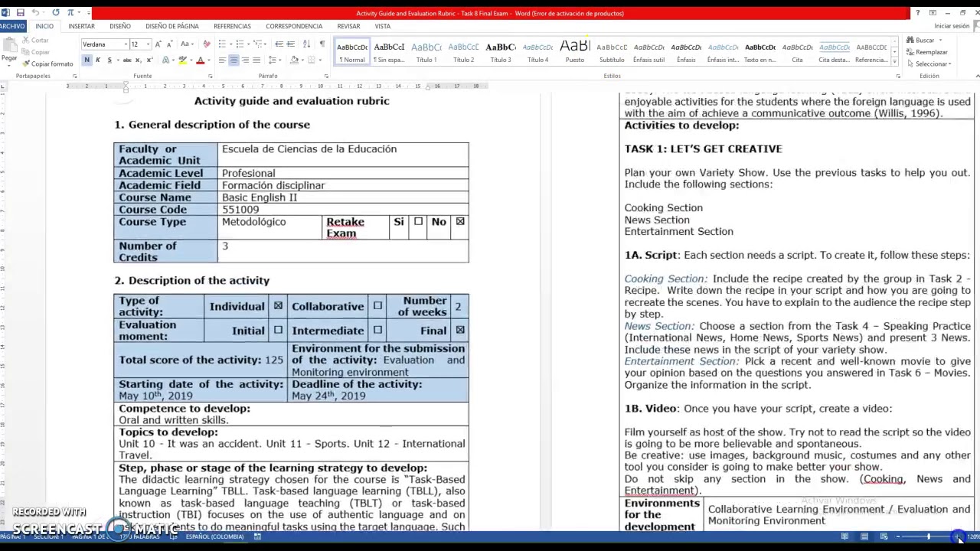Screen dimensions: 980x551
Task: Click Reemplazar in the Edición group
Action: click(x=926, y=52)
